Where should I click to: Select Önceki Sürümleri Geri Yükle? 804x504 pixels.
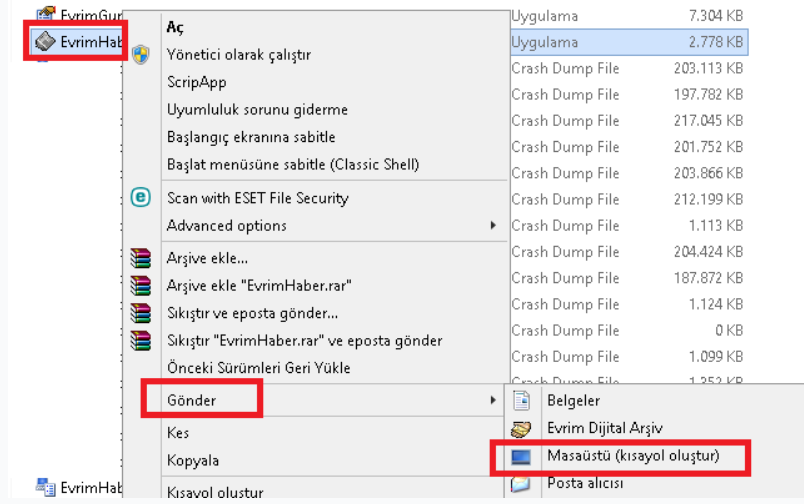click(258, 368)
